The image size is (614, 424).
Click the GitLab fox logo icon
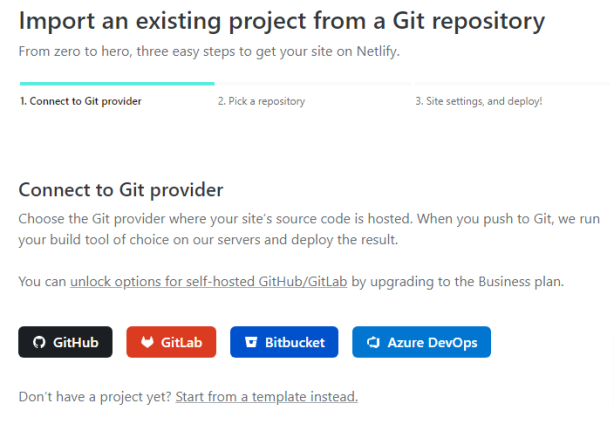coord(146,342)
